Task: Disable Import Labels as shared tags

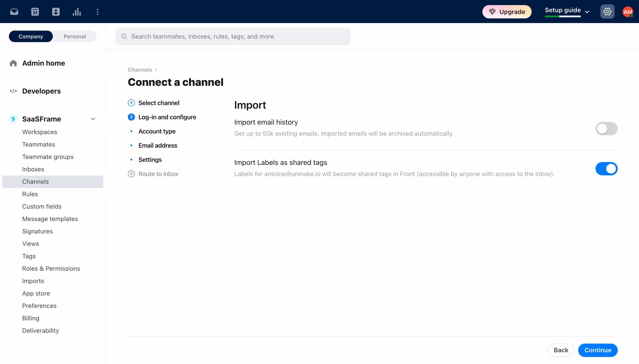Action: [x=606, y=169]
